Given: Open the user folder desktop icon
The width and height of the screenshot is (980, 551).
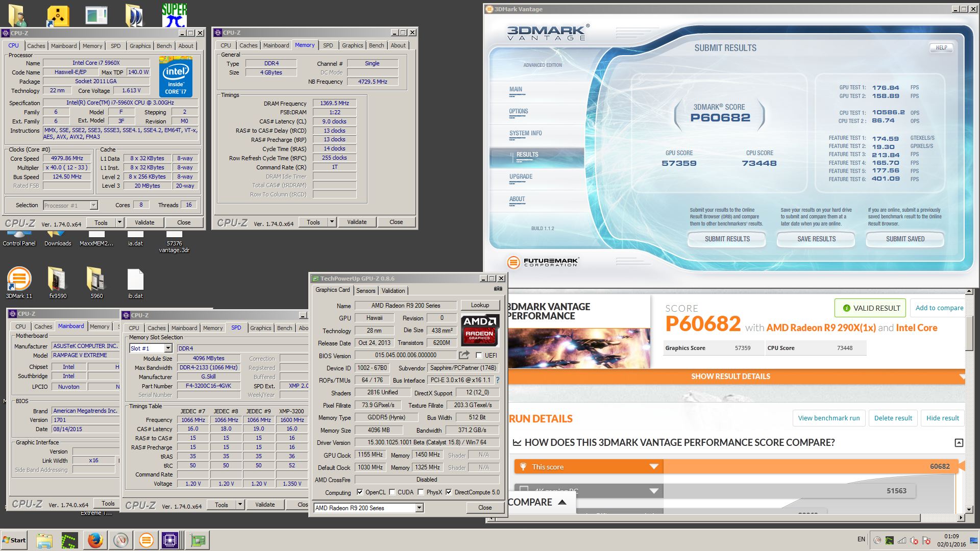Looking at the screenshot, I should click(x=16, y=15).
